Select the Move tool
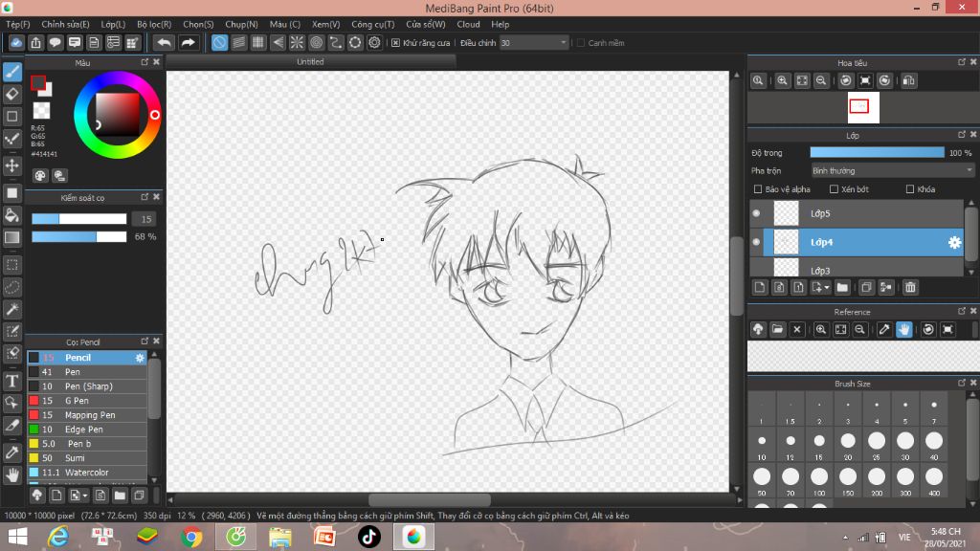The width and height of the screenshot is (980, 551). [x=12, y=165]
